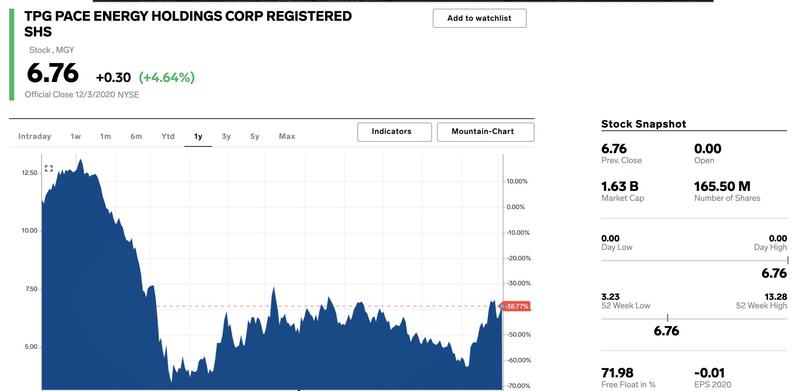Select the 1w time range

point(76,136)
